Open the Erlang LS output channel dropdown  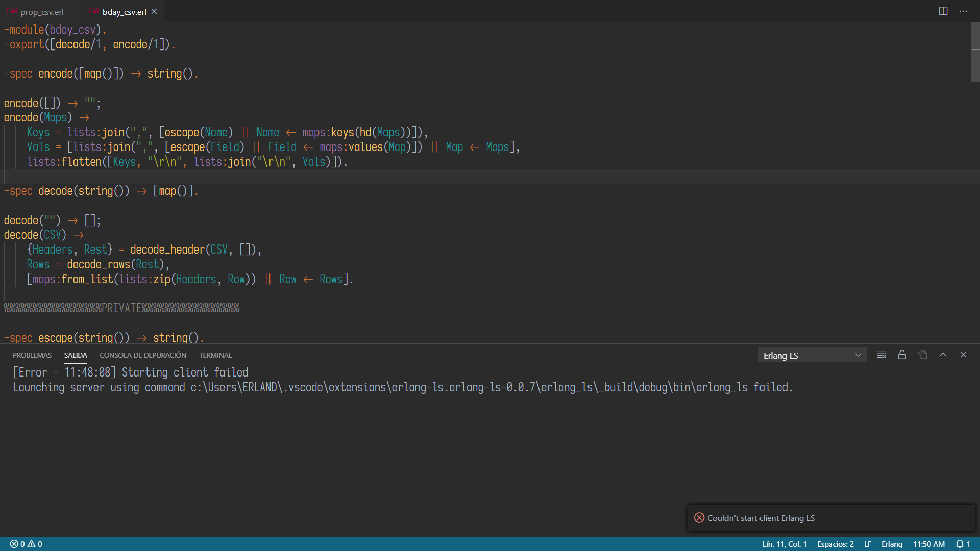click(812, 356)
